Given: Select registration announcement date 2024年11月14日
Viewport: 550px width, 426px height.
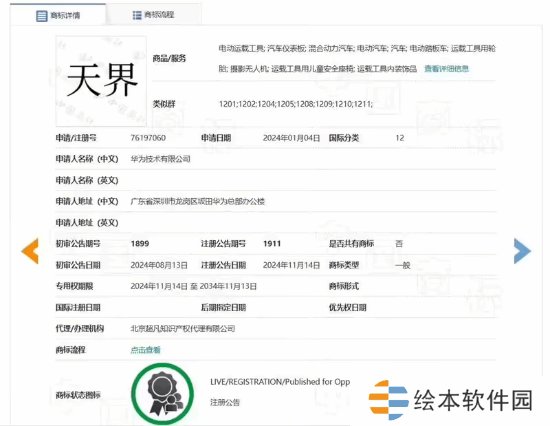Looking at the screenshot, I should pyautogui.click(x=291, y=265).
